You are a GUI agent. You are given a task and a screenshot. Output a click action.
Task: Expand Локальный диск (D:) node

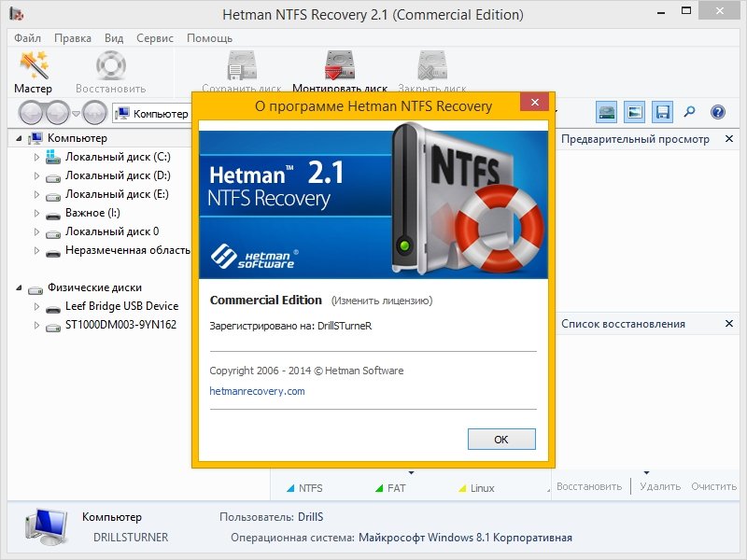click(36, 175)
